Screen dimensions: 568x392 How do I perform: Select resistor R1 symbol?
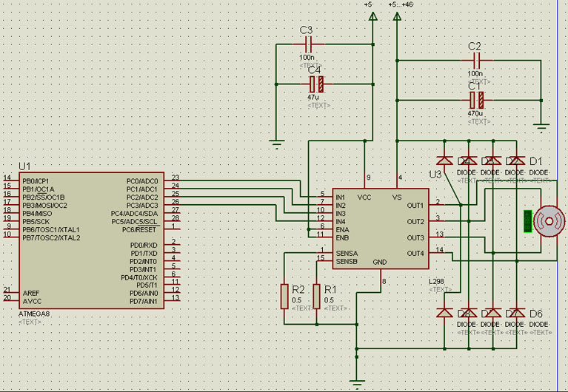pos(317,297)
